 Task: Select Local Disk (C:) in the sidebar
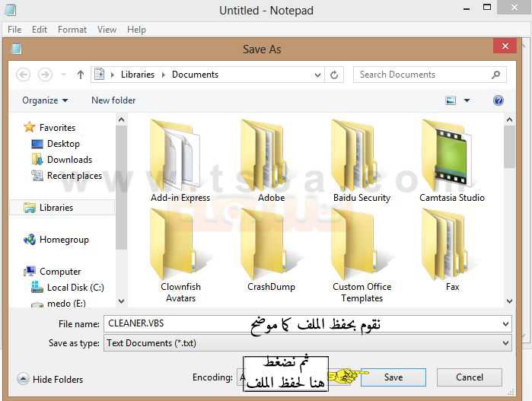(x=75, y=288)
